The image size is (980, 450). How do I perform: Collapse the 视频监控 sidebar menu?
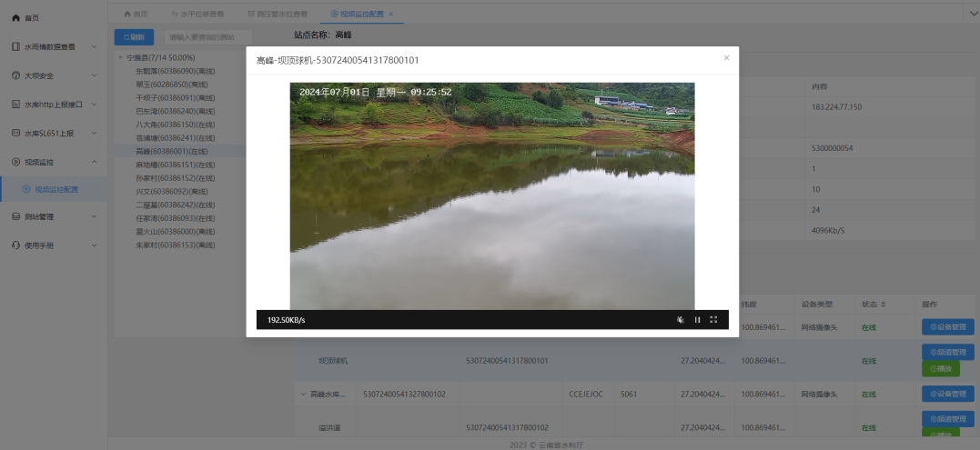click(x=54, y=162)
